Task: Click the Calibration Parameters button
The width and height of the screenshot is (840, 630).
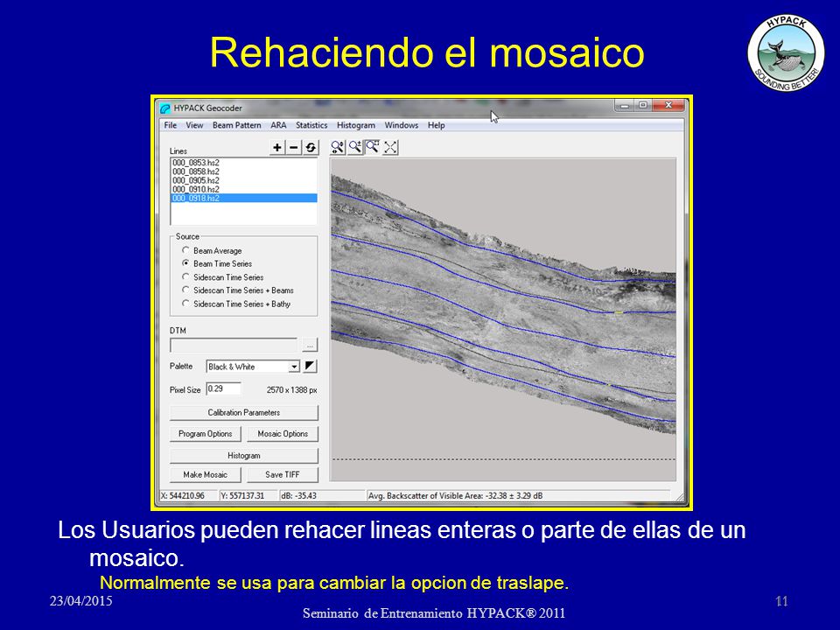Action: click(244, 412)
